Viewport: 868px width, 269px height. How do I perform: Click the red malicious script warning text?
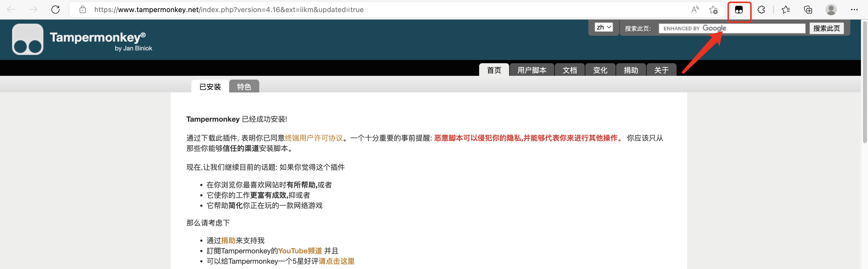528,138
